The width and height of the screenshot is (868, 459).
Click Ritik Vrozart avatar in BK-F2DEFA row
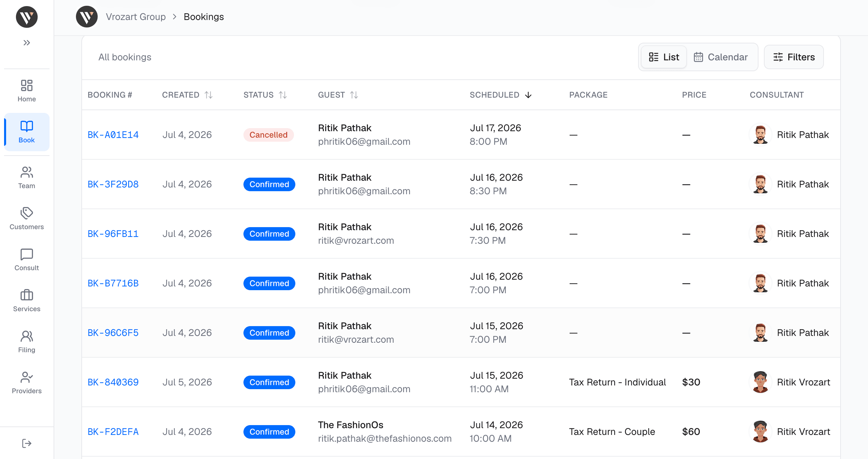click(761, 432)
